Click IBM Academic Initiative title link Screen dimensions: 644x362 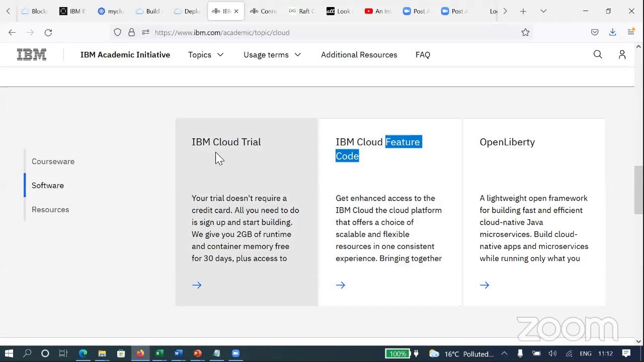point(125,55)
